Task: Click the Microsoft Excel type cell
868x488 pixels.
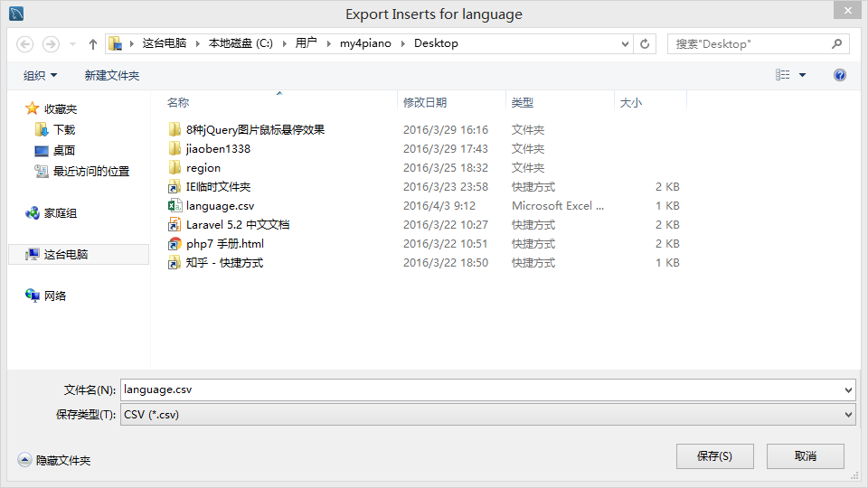Action: (x=558, y=206)
